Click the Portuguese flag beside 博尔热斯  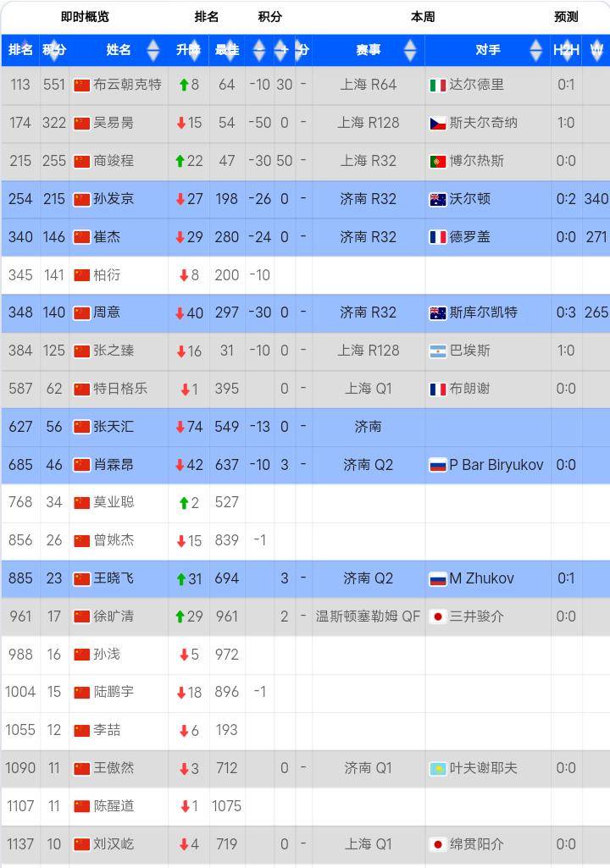coord(437,161)
